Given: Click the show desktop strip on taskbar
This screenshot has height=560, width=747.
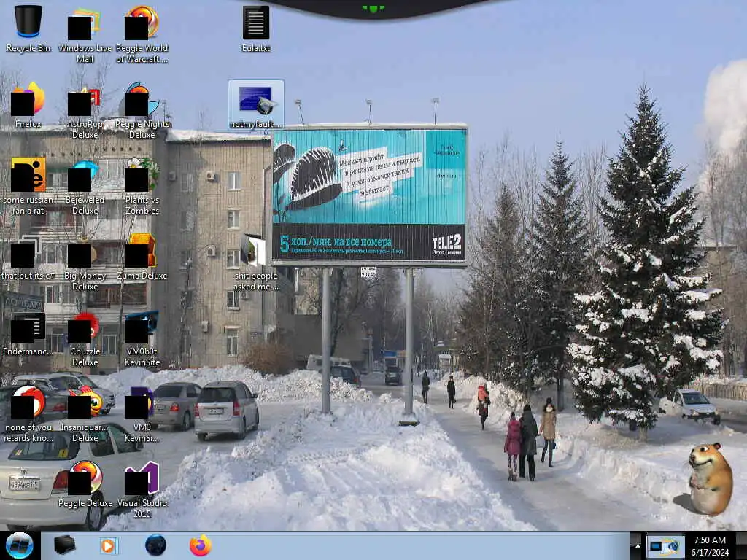Looking at the screenshot, I should point(741,545).
